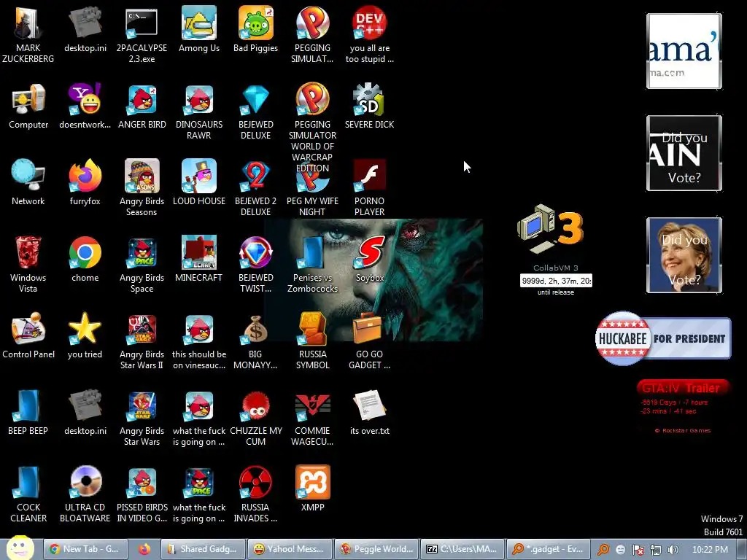This screenshot has height=560, width=747.
Task: Switch to Shared Gadgets taskbar window
Action: (x=203, y=549)
